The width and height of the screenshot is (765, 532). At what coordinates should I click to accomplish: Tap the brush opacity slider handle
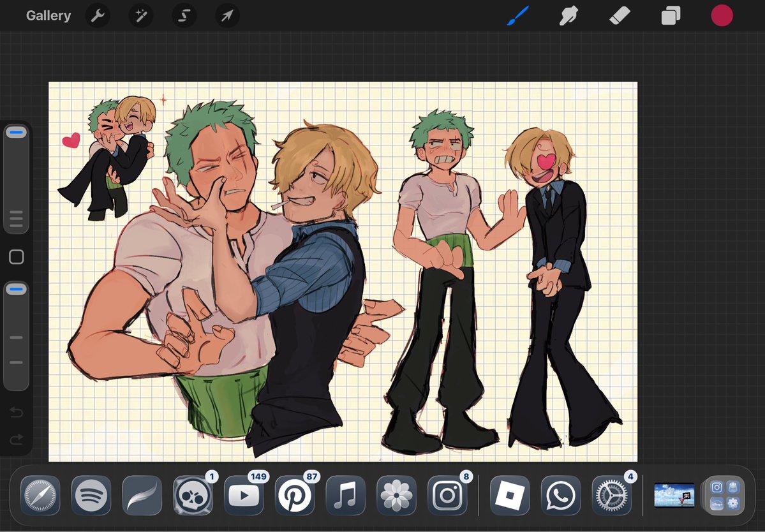tap(17, 290)
